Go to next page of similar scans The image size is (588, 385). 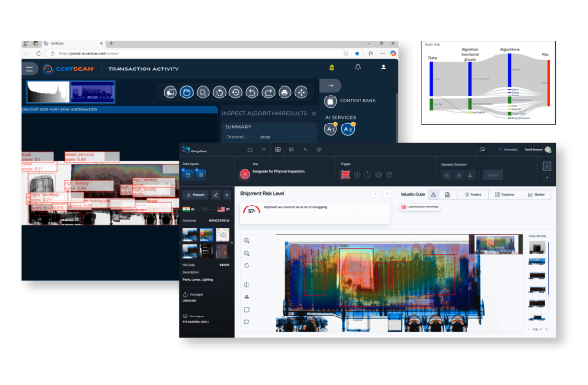pyautogui.click(x=546, y=329)
